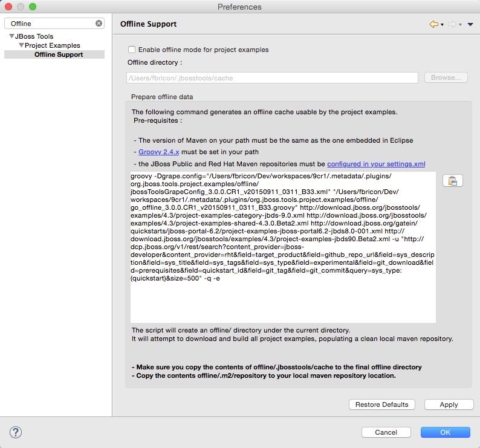Confirm preferences with OK

coord(445,432)
